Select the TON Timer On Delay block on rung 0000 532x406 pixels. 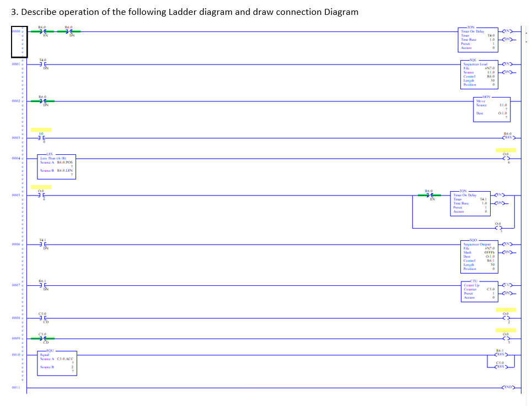477,39
